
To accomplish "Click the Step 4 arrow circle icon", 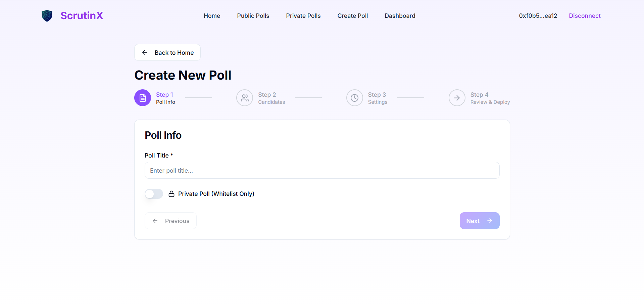I will click(x=457, y=98).
